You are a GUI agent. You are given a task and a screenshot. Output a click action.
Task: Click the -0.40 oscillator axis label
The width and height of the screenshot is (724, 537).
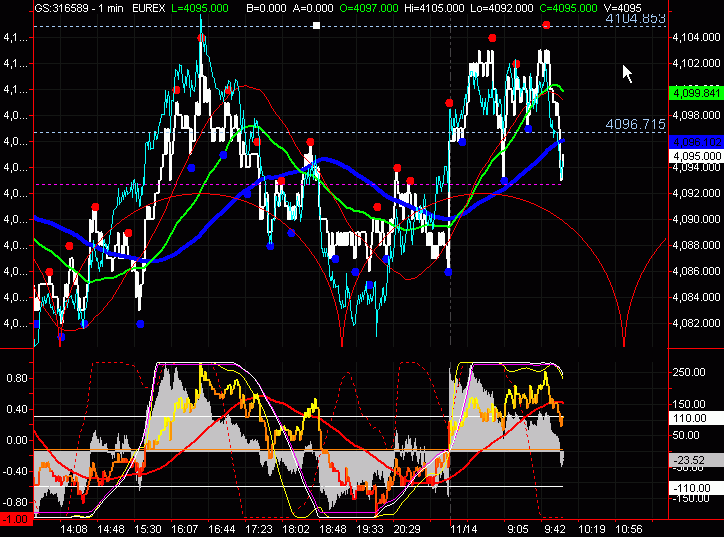tap(15, 471)
